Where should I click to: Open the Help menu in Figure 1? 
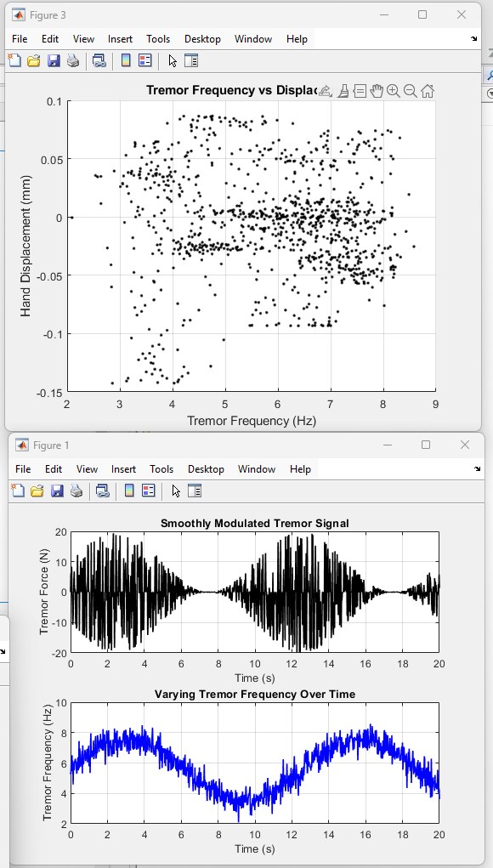300,469
